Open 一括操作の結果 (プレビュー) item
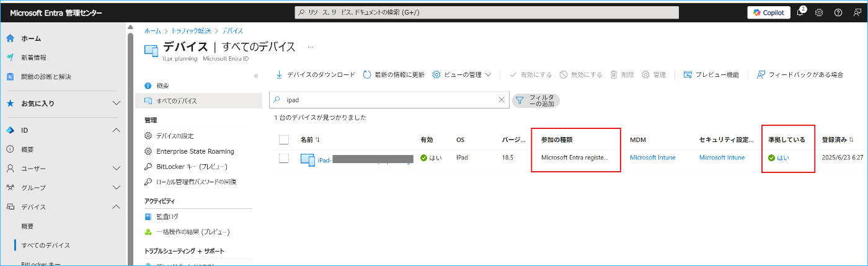Screen dimensions: 868x266 point(193,232)
